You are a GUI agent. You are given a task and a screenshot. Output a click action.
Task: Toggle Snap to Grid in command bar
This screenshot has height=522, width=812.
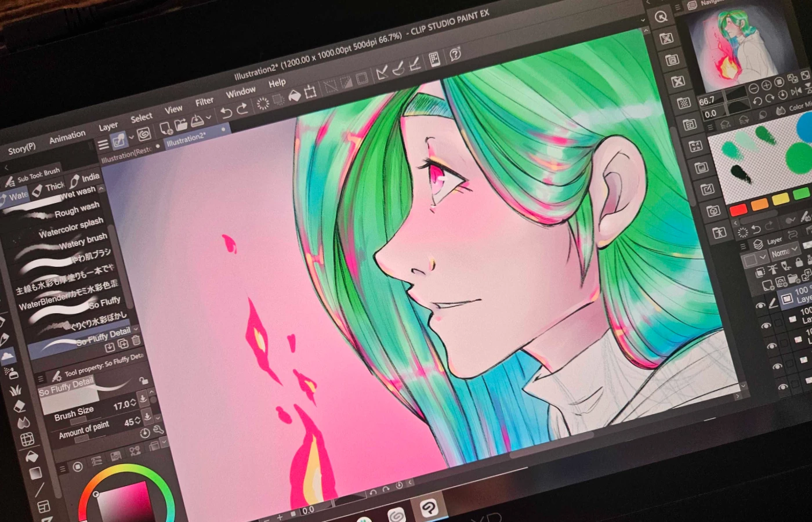(415, 64)
